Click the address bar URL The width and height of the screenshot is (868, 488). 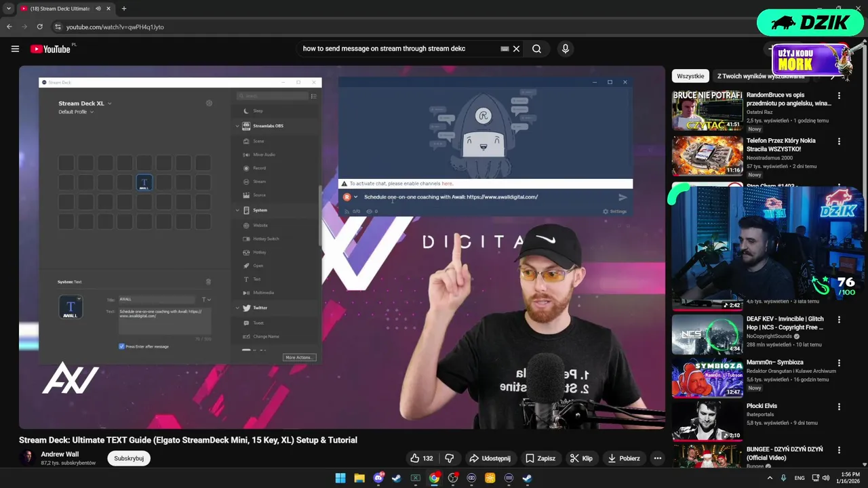[x=115, y=27]
